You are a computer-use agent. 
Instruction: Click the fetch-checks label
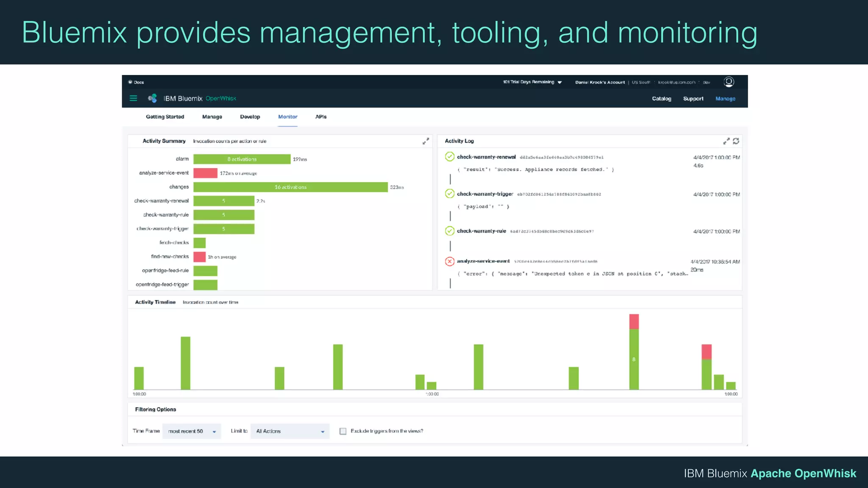174,243
